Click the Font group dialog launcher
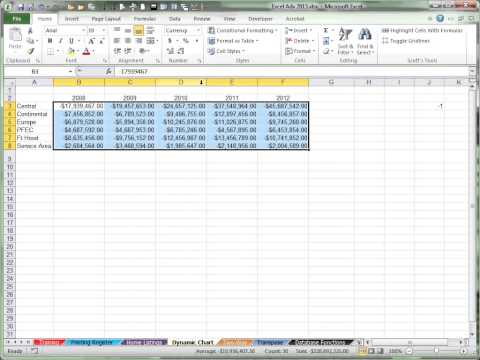 pyautogui.click(x=105, y=61)
